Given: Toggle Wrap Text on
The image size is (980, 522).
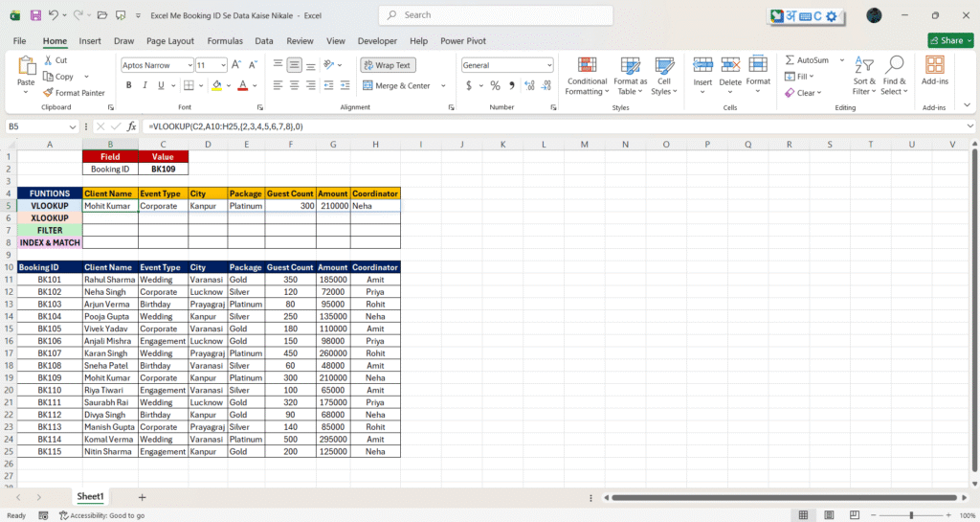Looking at the screenshot, I should [x=388, y=65].
